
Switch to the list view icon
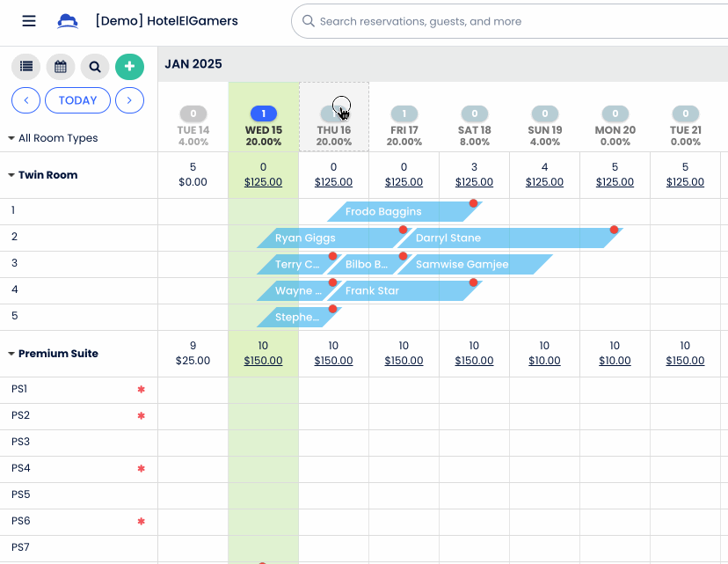point(26,67)
